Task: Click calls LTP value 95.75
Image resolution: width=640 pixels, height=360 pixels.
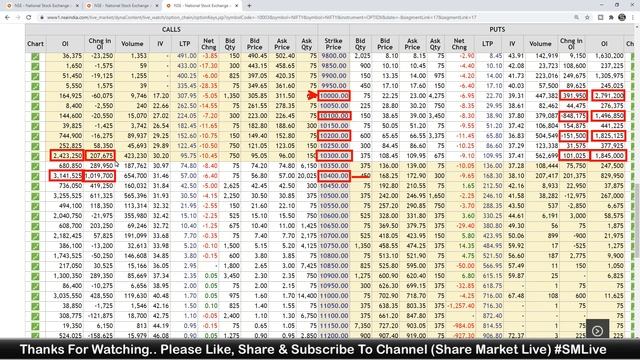Action: tap(189, 156)
